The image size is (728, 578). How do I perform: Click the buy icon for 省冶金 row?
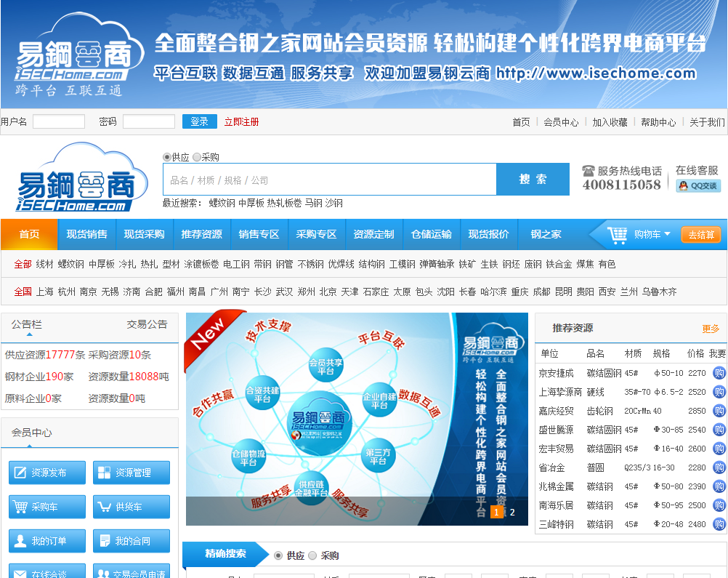(719, 467)
